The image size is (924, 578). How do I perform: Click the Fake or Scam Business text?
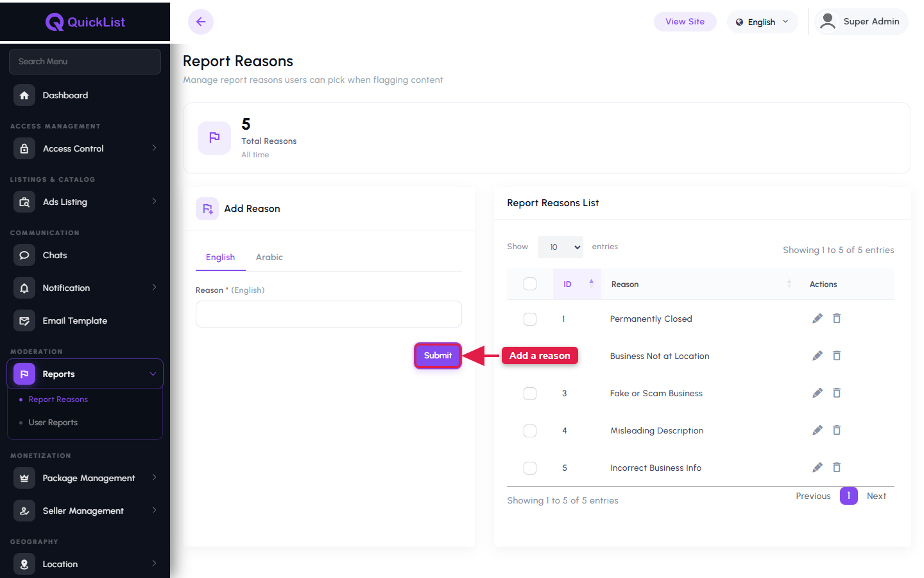[x=656, y=394]
